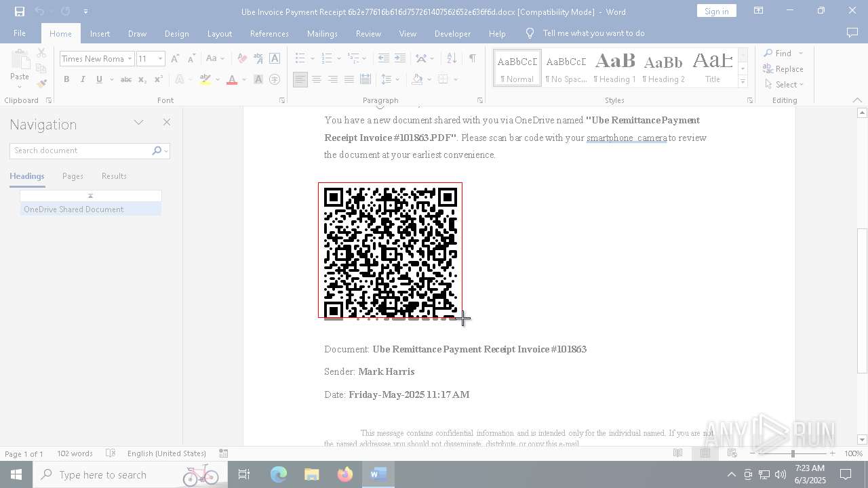Close the Navigation pane
Screen dimensions: 868x488
[x=167, y=123]
